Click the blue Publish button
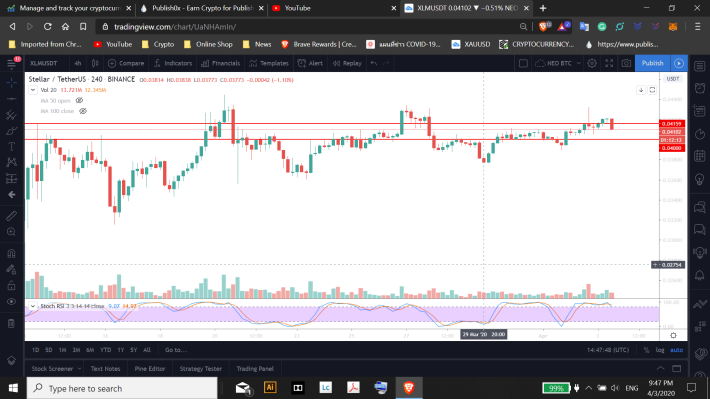 click(x=652, y=63)
